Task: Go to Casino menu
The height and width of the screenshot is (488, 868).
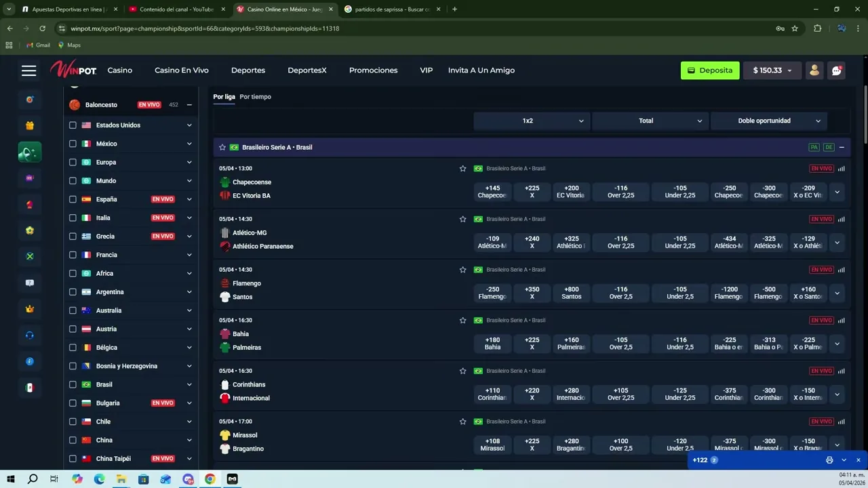Action: pos(120,70)
